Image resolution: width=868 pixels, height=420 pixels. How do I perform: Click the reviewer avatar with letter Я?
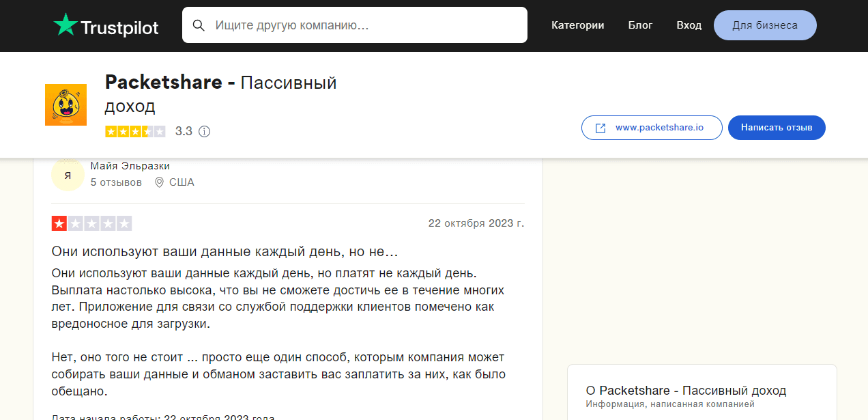coord(68,176)
